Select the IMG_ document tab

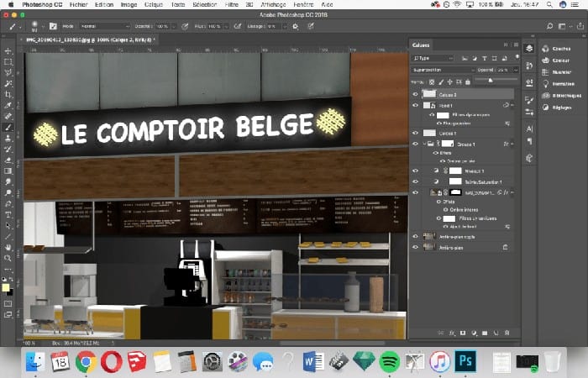tap(89, 39)
